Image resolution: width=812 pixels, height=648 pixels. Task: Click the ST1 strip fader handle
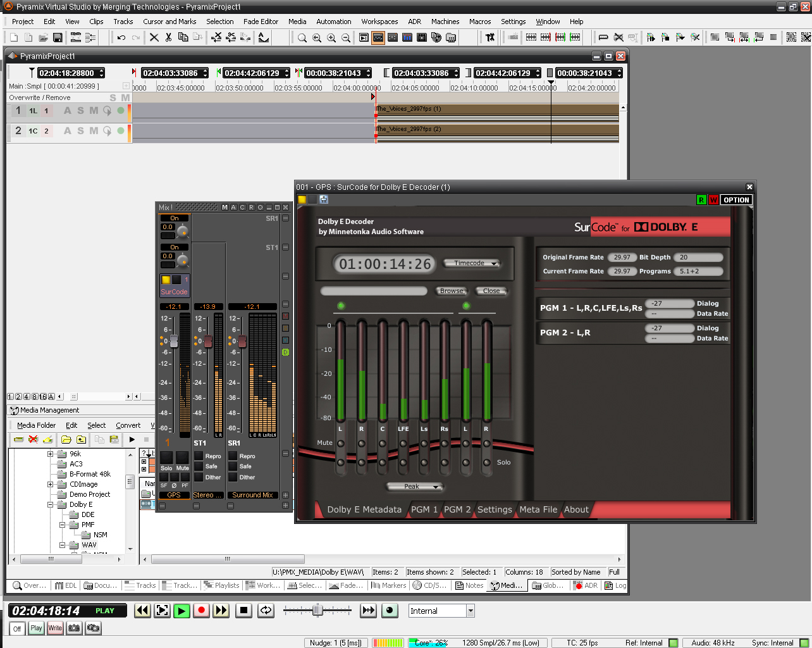207,341
